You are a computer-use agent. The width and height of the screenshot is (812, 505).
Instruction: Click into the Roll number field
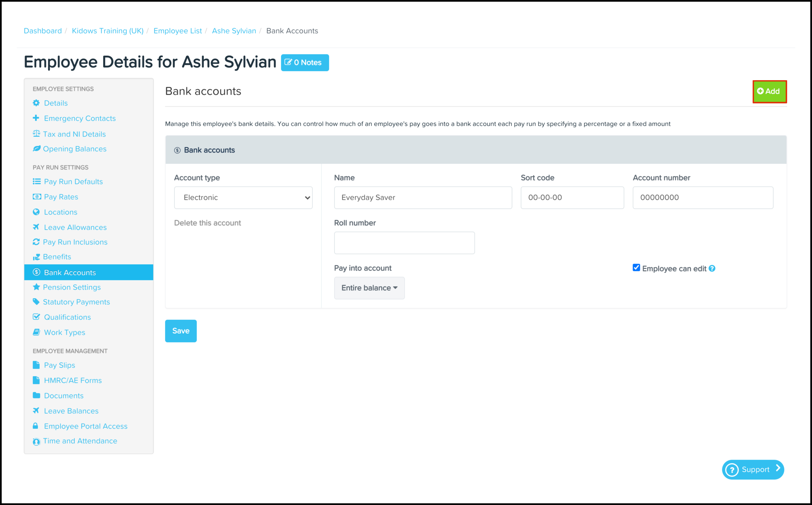[x=404, y=243]
